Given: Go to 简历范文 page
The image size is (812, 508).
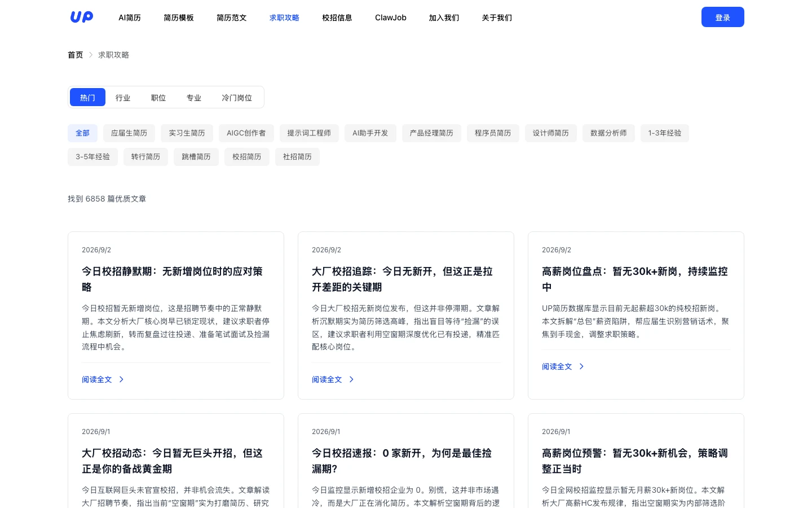Looking at the screenshot, I should (232, 17).
